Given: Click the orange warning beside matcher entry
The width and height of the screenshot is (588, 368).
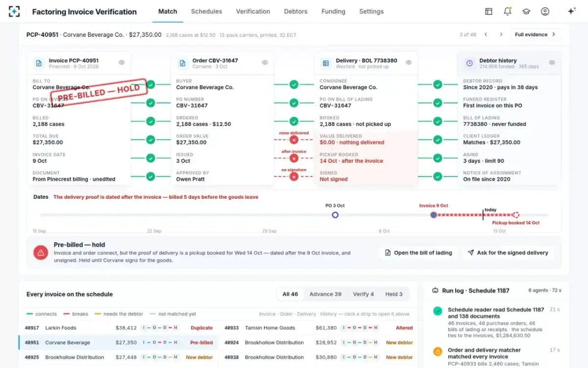Looking at the screenshot, I should click(438, 351).
